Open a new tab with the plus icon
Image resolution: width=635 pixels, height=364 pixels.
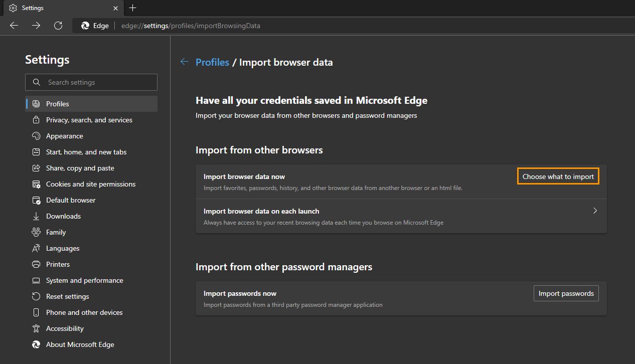[132, 8]
